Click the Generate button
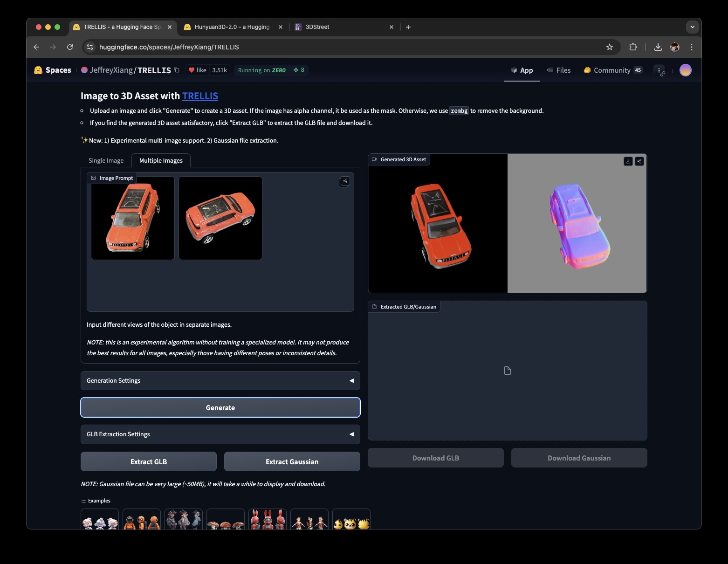The width and height of the screenshot is (728, 564). (x=220, y=407)
